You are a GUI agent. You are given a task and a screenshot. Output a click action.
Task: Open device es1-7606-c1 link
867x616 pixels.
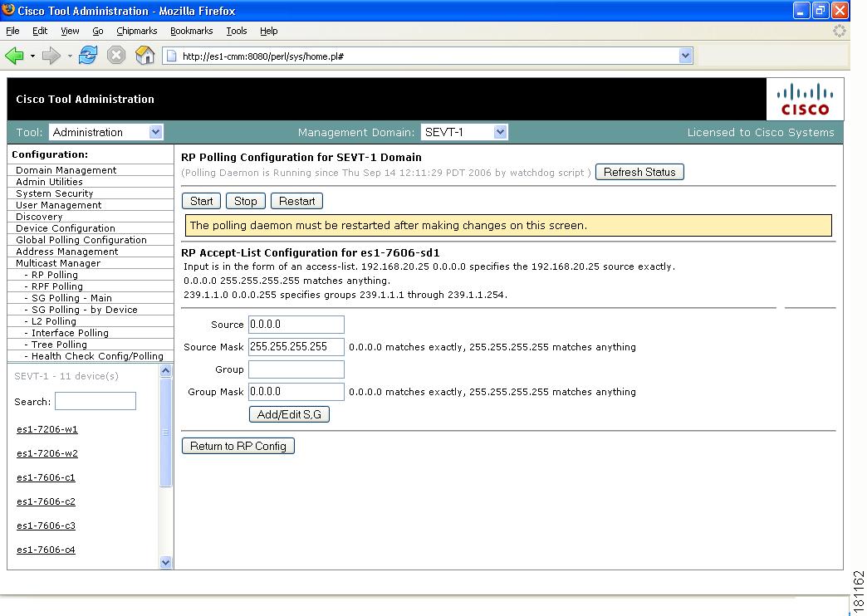[x=46, y=477]
